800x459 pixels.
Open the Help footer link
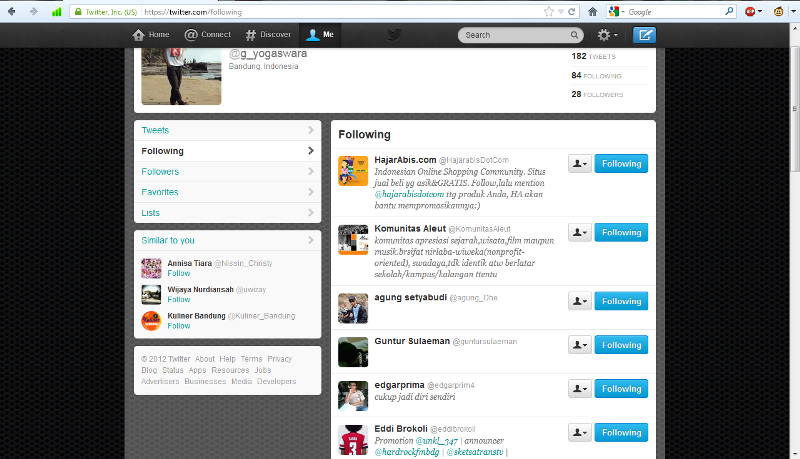pos(228,359)
